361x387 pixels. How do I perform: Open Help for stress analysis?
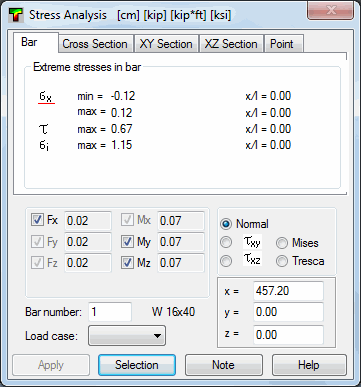tap(309, 365)
